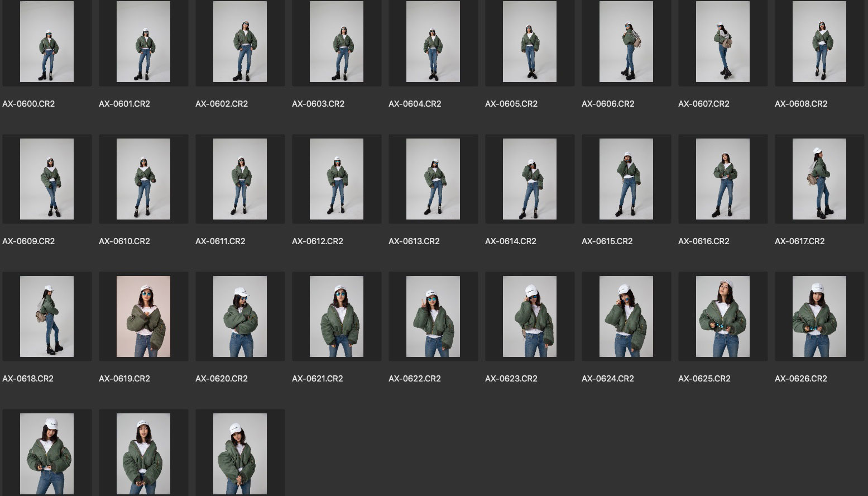Select the first thumbnail in bottom row
The image size is (868, 496).
47,454
